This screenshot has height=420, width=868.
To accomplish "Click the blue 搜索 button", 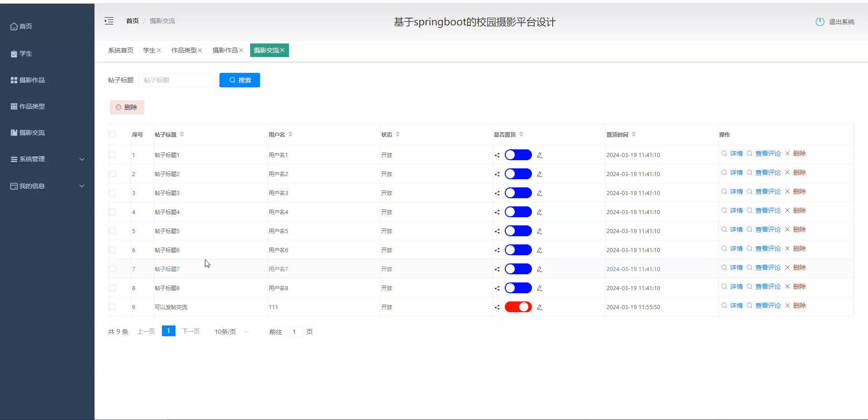I will [x=240, y=80].
